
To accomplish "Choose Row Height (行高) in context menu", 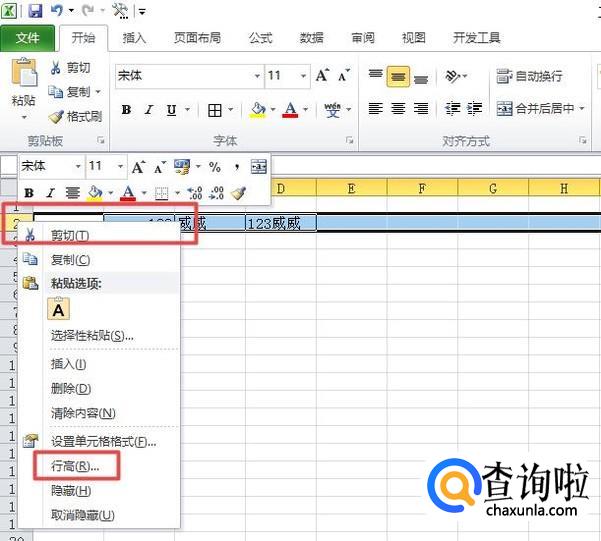I will coord(99,466).
